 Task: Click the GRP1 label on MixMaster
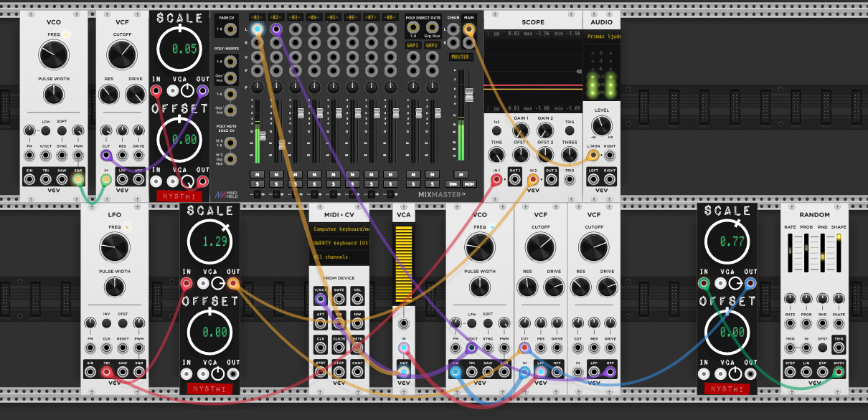[412, 45]
